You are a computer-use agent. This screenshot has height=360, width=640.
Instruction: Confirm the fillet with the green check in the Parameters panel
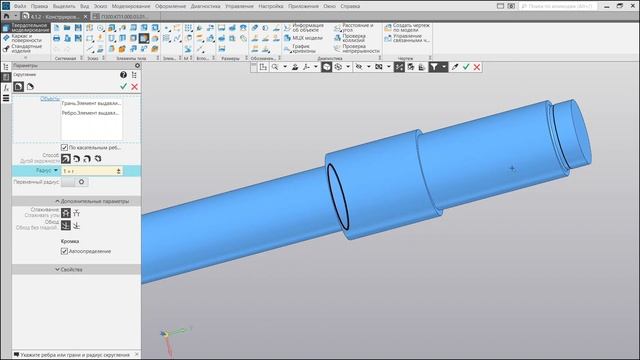123,87
